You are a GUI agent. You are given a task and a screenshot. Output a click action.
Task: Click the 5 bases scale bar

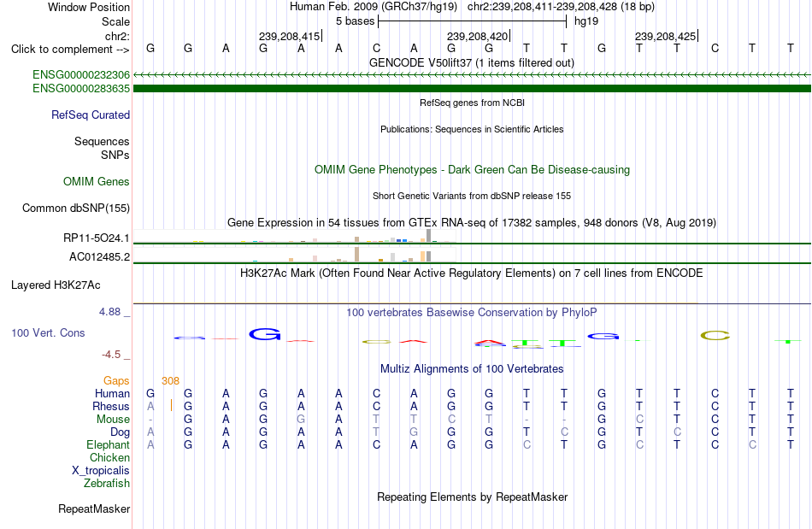[x=473, y=21]
